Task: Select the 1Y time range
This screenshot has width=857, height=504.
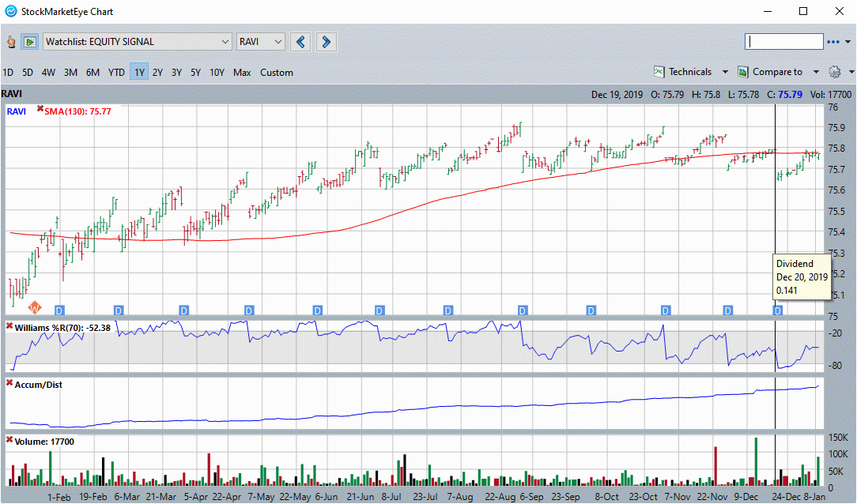Action: pyautogui.click(x=139, y=72)
